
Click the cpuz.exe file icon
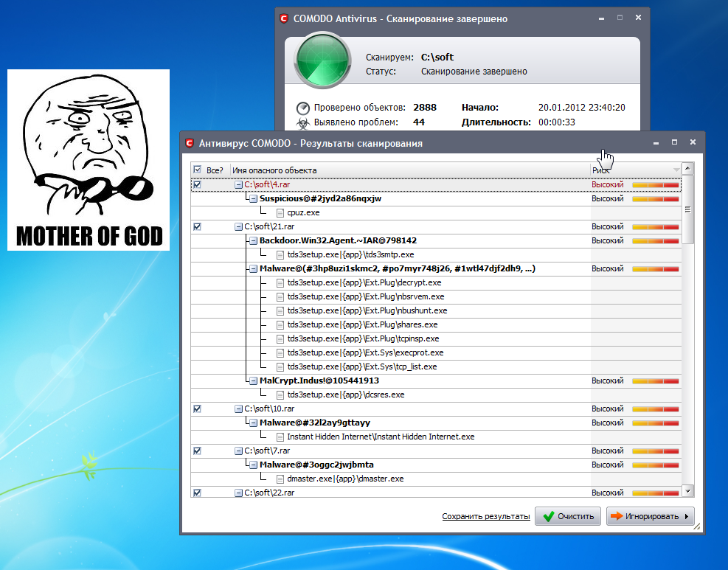point(280,213)
